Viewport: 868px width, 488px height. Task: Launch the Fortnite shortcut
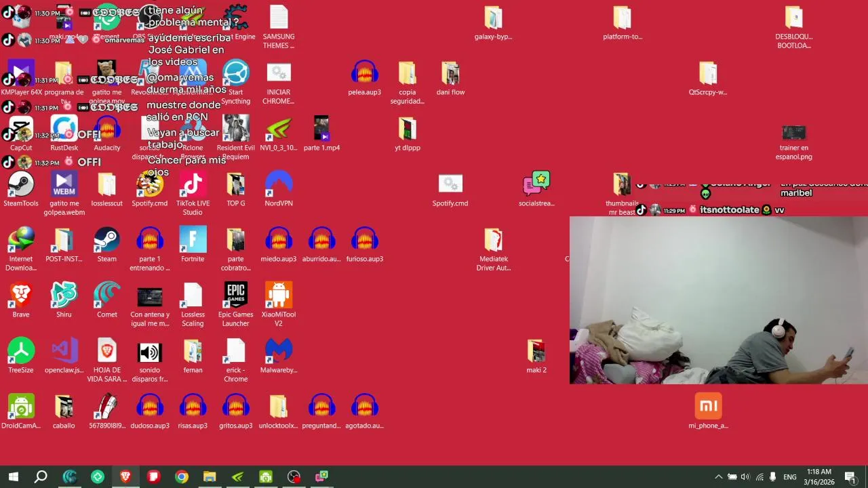pos(193,245)
